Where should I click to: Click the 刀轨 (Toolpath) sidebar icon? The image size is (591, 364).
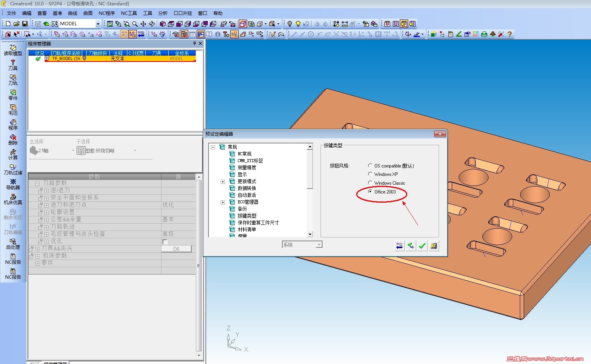tap(13, 80)
